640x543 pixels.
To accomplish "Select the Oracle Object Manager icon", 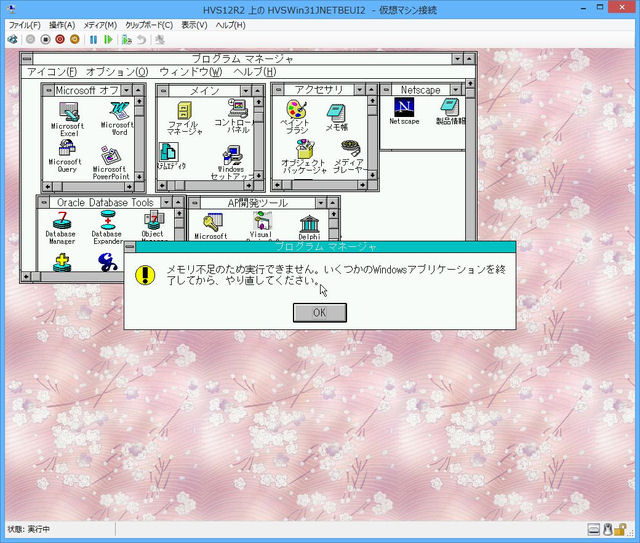I will tap(153, 225).
